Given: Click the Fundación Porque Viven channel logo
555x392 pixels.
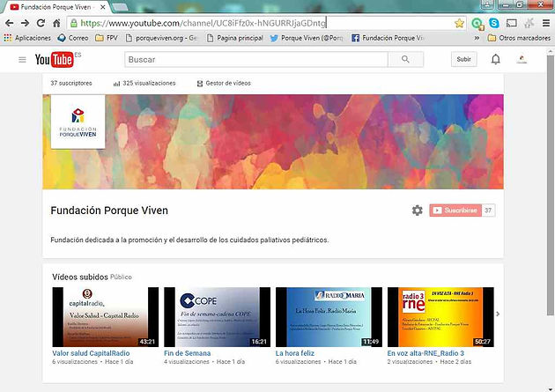Looking at the screenshot, I should coord(78,122).
